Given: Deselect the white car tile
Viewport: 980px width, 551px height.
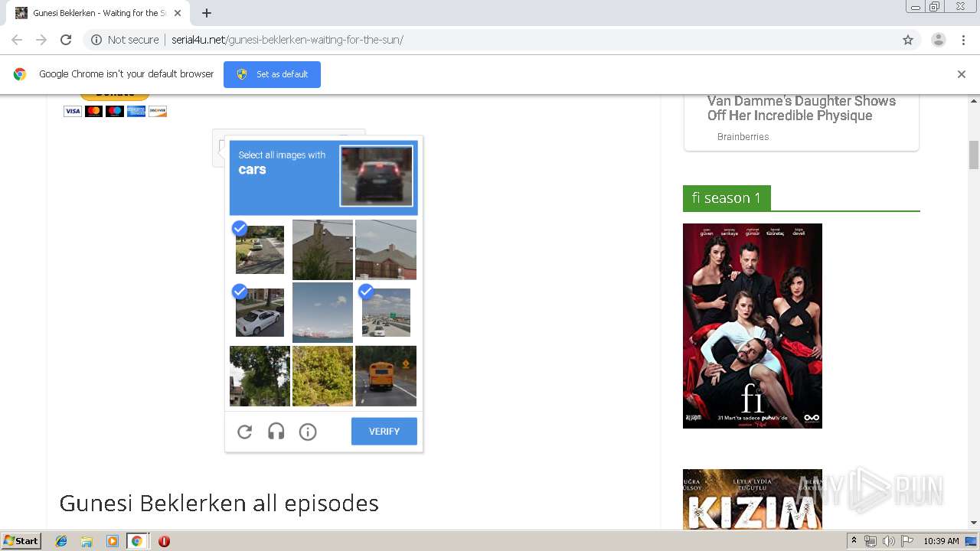Looking at the screenshot, I should (260, 312).
